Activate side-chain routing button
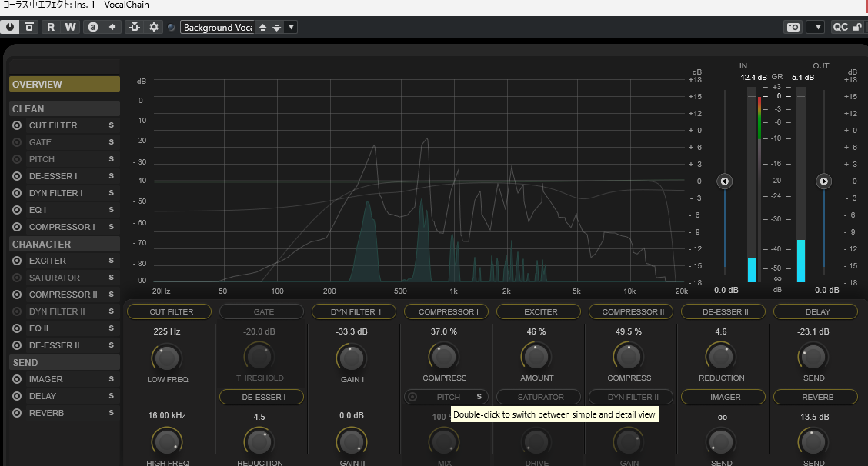868x466 pixels. 135,27
